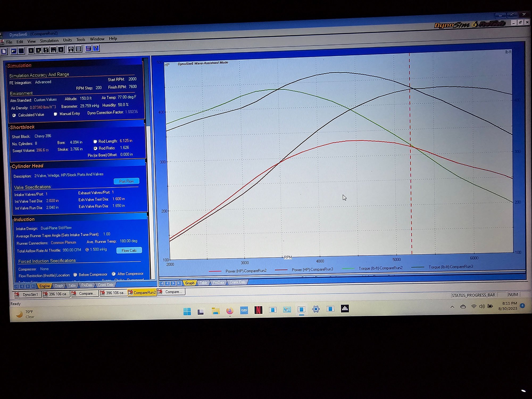Select Before Compressor throttle location

click(x=75, y=275)
